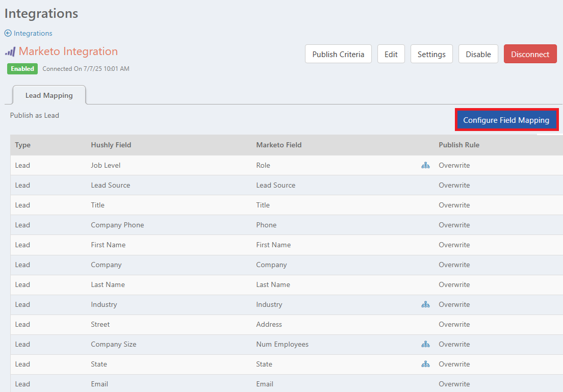563x392 pixels.
Task: Click the Marketo logo icon
Action: point(10,51)
